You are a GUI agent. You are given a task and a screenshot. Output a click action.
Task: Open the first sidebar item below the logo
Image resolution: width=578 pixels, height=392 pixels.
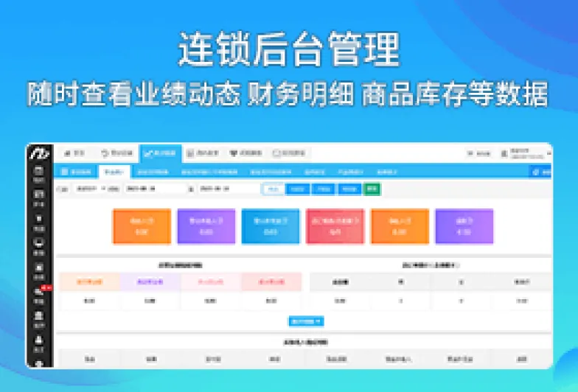tap(39, 174)
